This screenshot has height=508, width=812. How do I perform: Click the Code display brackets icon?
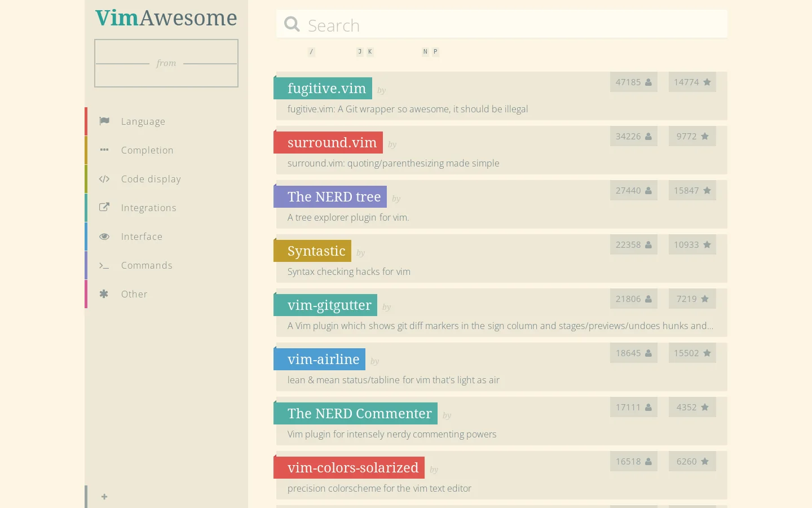coord(104,179)
